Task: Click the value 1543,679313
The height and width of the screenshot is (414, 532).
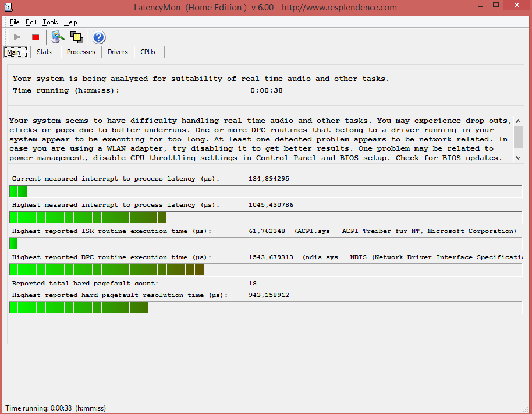Action: (x=271, y=257)
